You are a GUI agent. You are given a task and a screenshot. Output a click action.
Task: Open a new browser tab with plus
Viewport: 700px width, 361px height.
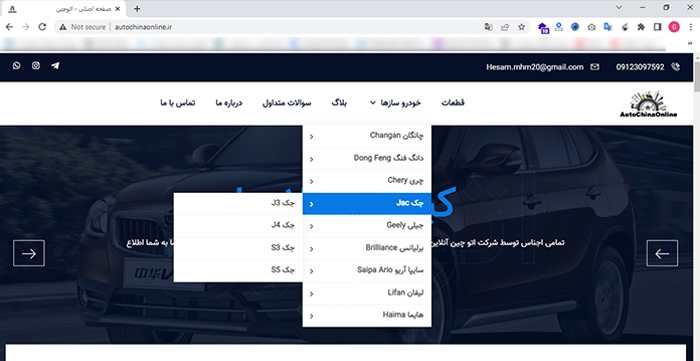coord(137,8)
